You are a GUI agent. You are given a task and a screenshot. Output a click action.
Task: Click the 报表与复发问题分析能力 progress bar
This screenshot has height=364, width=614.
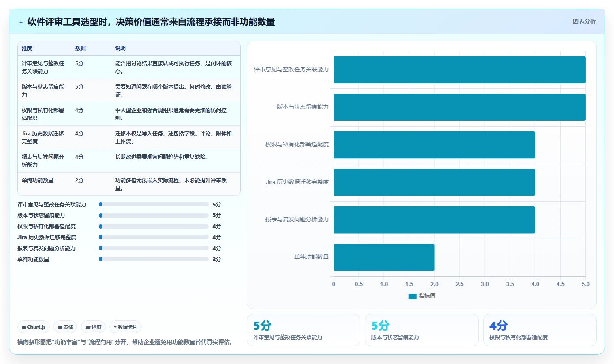pos(154,248)
